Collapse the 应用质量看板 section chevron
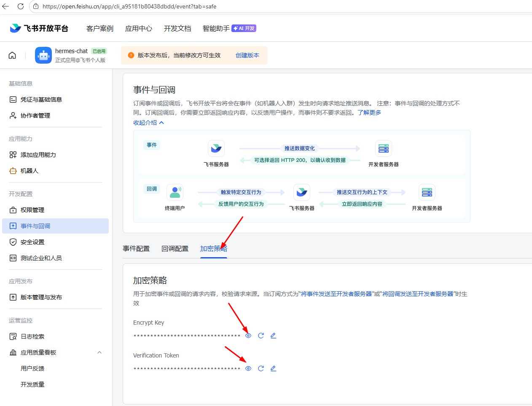Screen dimensions: 532x406 click(x=99, y=352)
